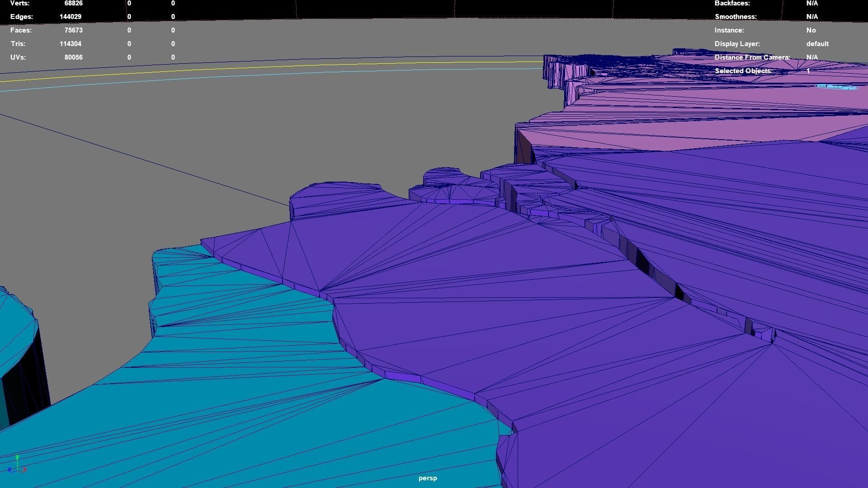Click the blue Z axis on the view gizmo
Screen dimensions: 868x488
9,469
